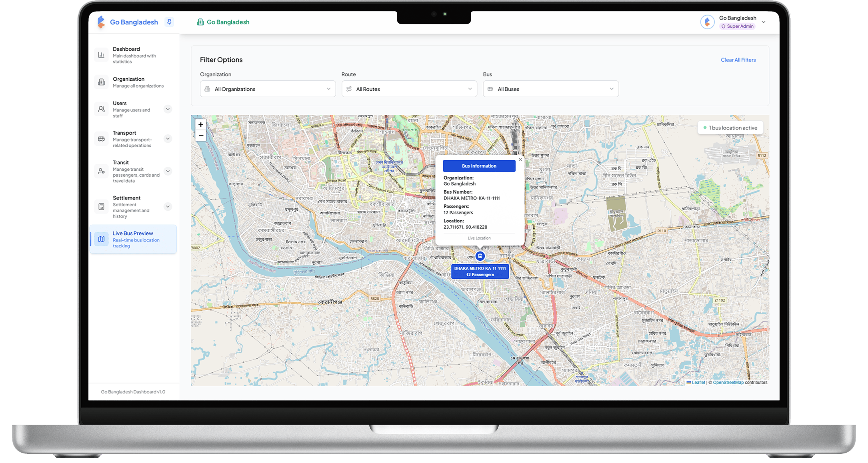Click the Settlement calculator icon
868x463 pixels.
pos(102,207)
